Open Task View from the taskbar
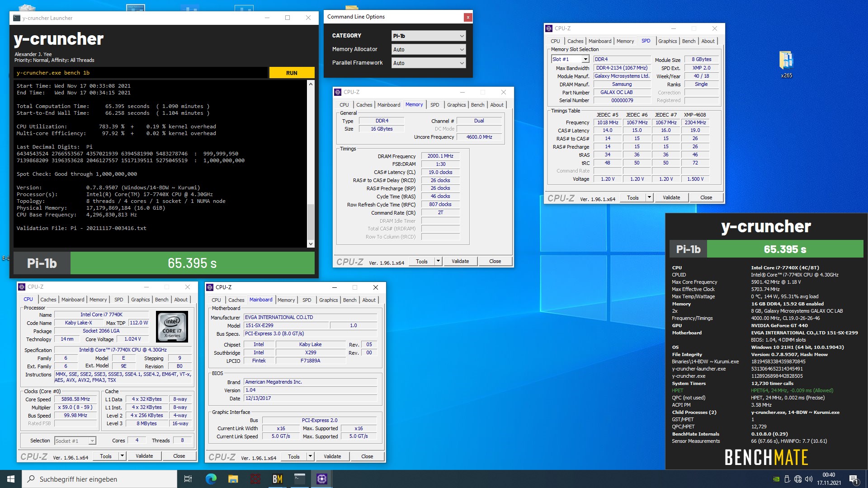868x488 pixels. coord(188,479)
